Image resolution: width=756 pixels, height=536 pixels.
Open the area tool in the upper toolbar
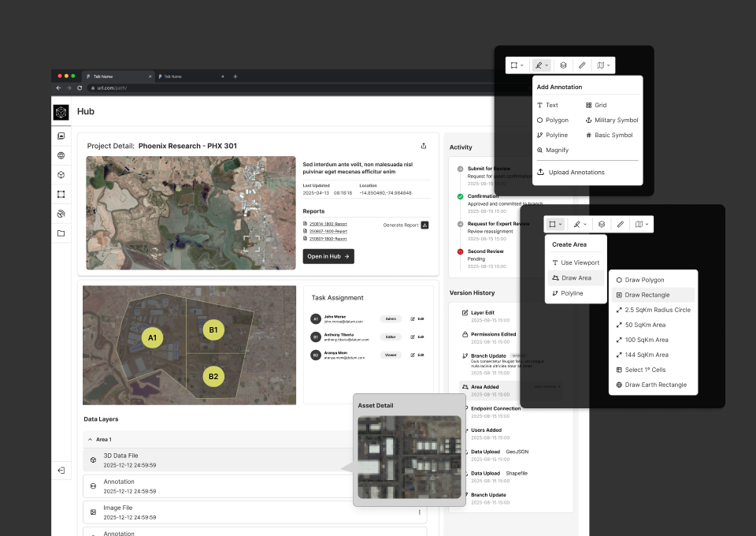[517, 65]
